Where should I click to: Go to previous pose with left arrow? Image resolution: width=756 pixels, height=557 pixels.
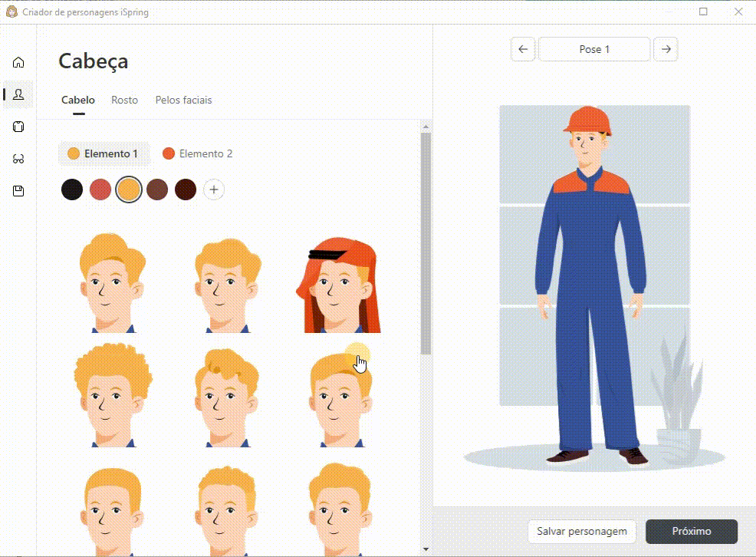coord(523,49)
